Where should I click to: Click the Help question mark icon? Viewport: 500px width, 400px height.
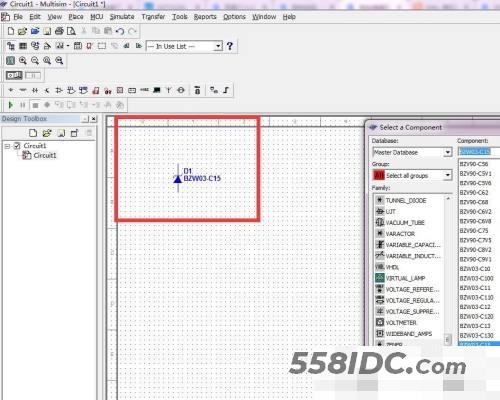[230, 46]
